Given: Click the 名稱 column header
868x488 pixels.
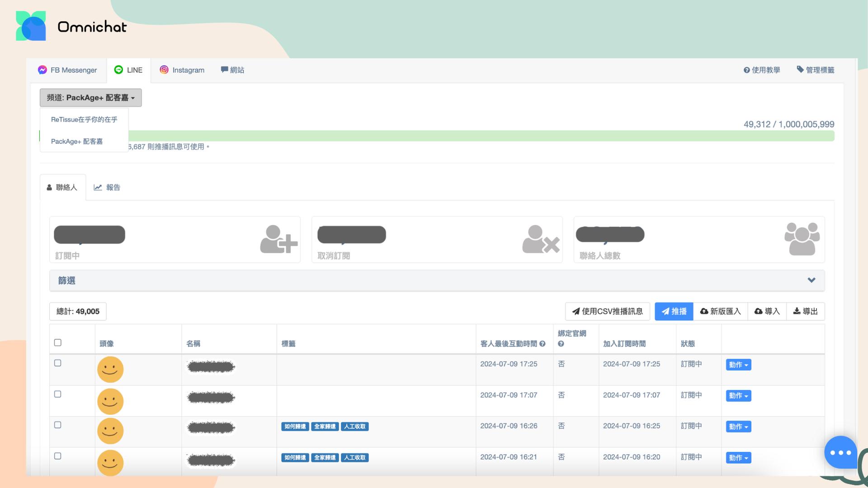Looking at the screenshot, I should click(x=193, y=344).
